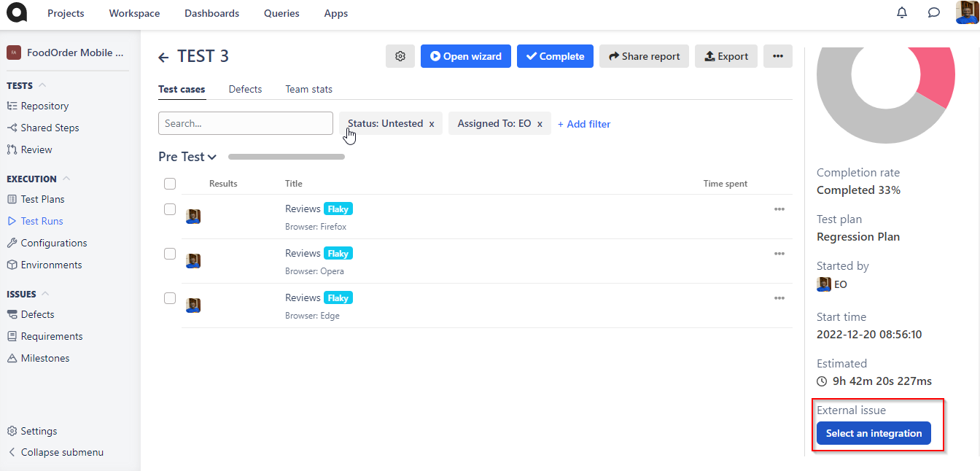Switch to the Team stats tab

[308, 89]
